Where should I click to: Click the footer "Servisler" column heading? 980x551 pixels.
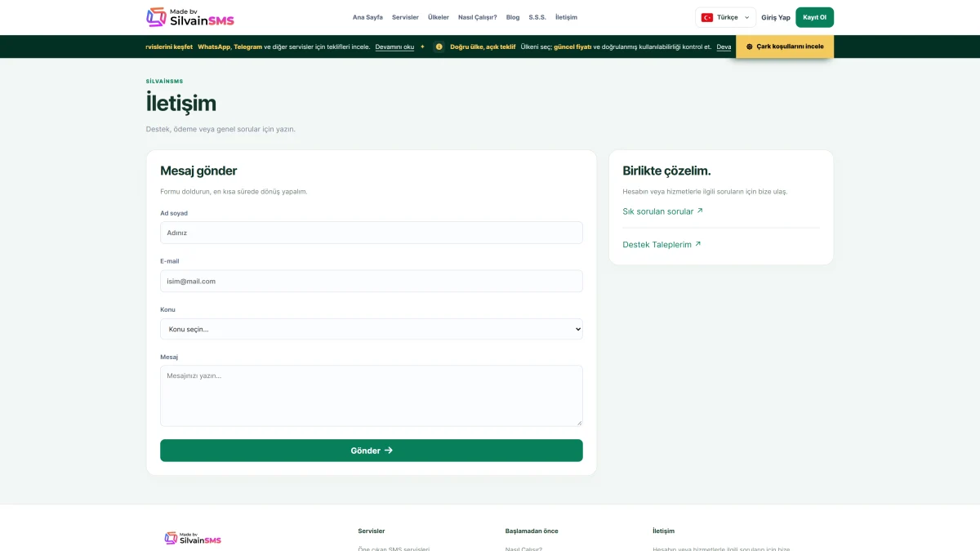point(372,531)
